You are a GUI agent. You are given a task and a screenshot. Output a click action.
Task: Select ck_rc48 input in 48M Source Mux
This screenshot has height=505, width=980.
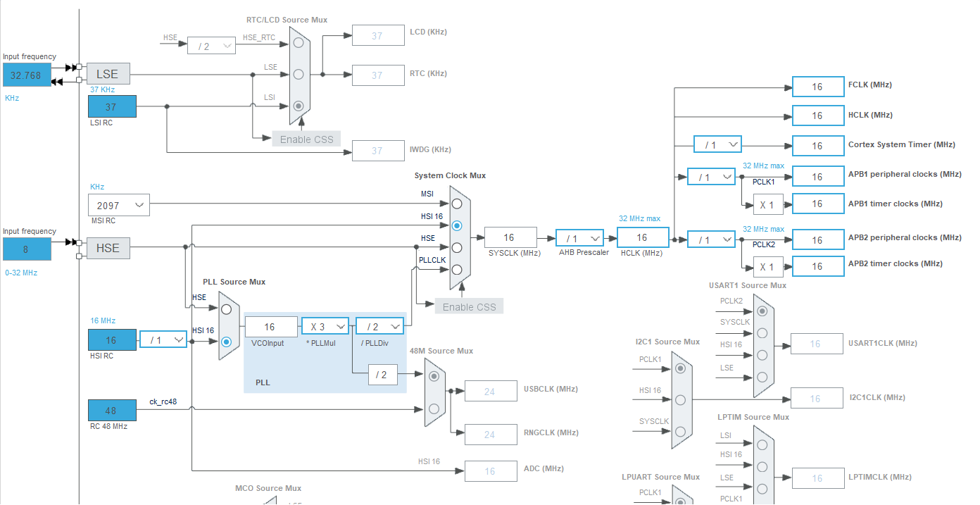pos(434,409)
